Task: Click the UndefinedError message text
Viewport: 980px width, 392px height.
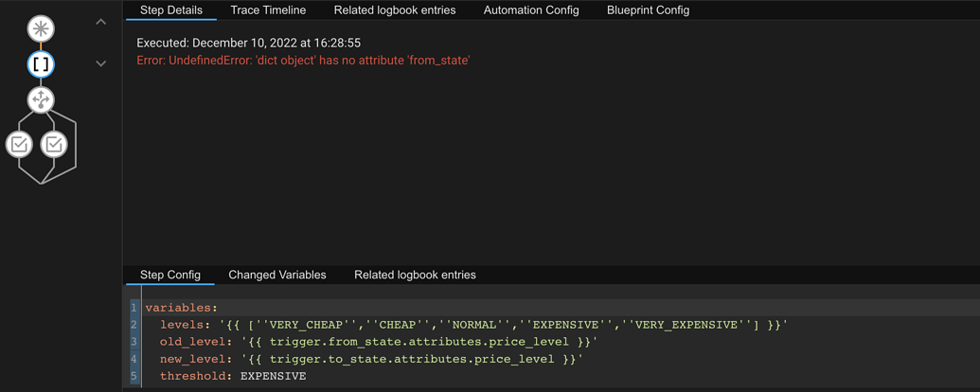Action: point(303,61)
